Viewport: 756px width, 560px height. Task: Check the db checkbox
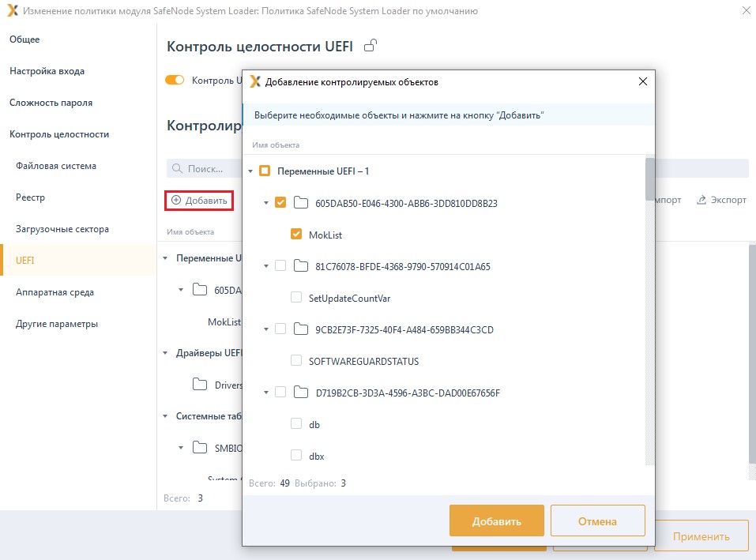296,423
